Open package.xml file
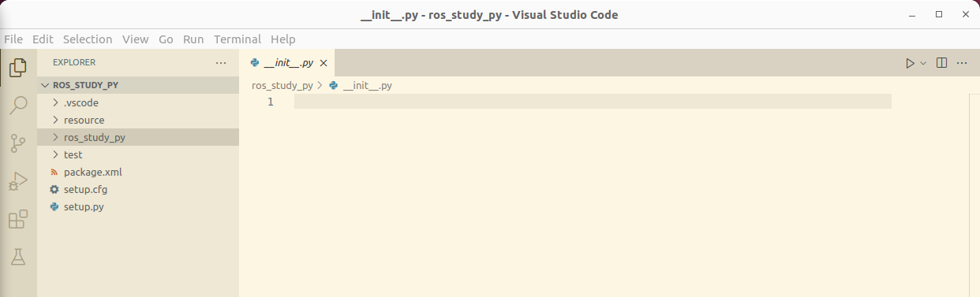This screenshot has width=980, height=297. pos(138,172)
